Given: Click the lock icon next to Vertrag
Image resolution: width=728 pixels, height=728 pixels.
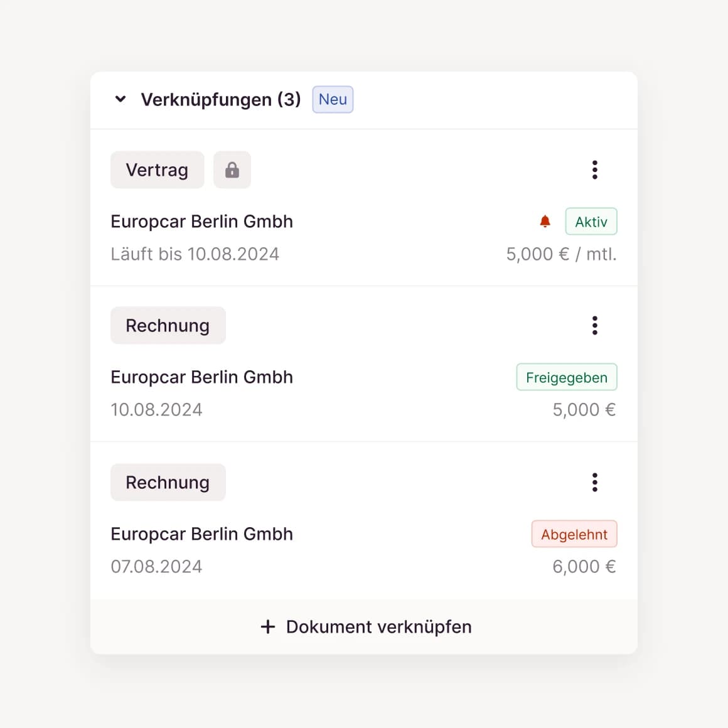Looking at the screenshot, I should click(232, 170).
